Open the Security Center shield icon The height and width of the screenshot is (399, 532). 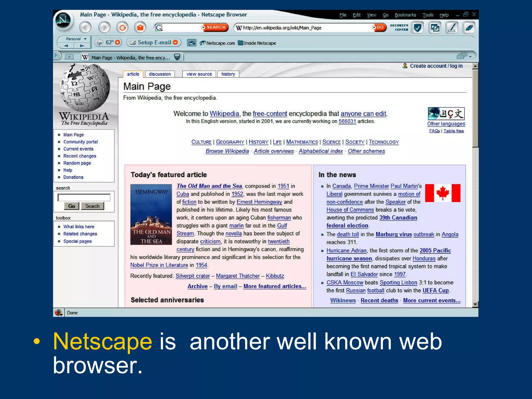click(x=417, y=28)
